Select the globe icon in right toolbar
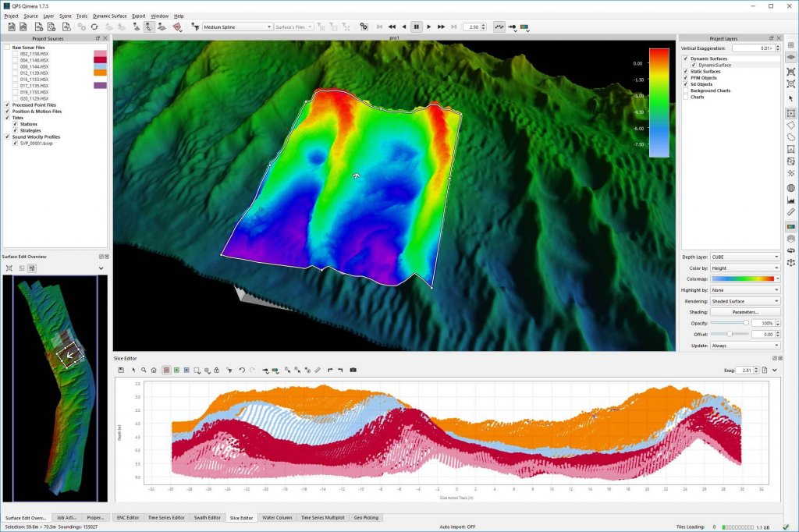This screenshot has height=532, width=799. [790, 188]
